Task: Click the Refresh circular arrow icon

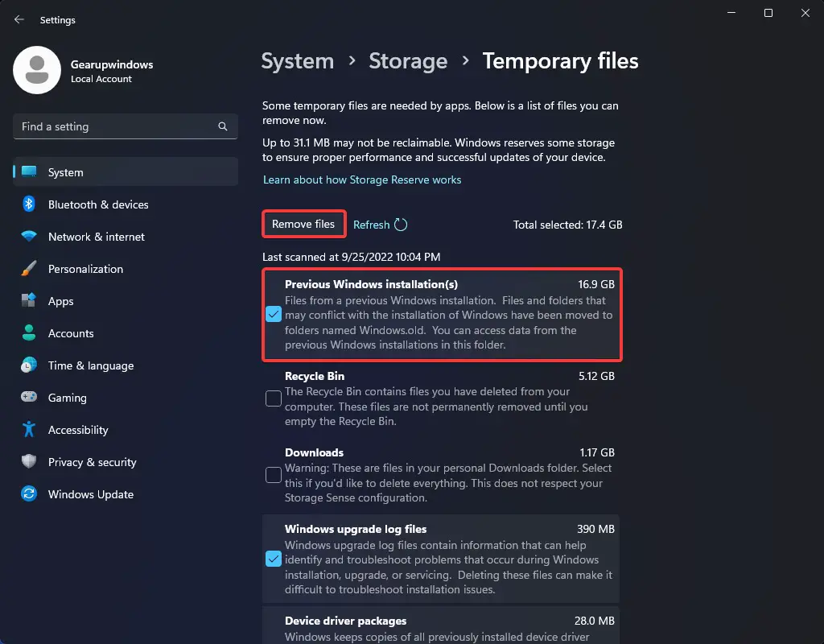Action: point(401,225)
